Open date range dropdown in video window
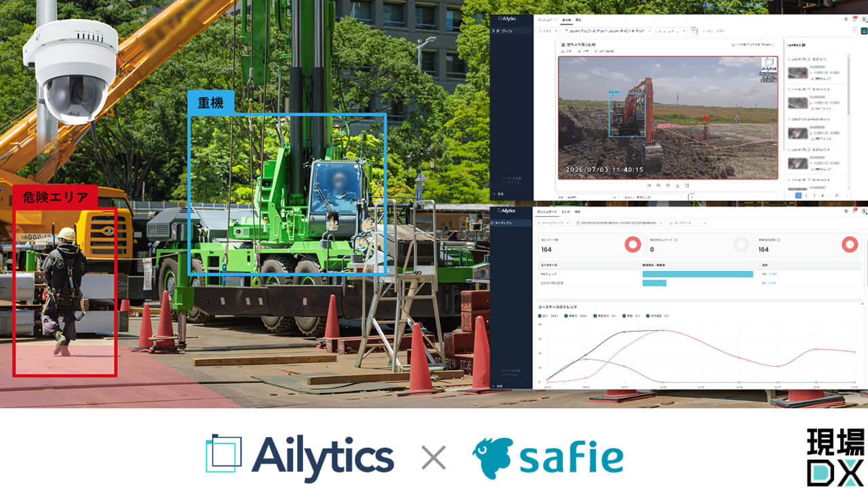868x488 pixels. tap(608, 30)
